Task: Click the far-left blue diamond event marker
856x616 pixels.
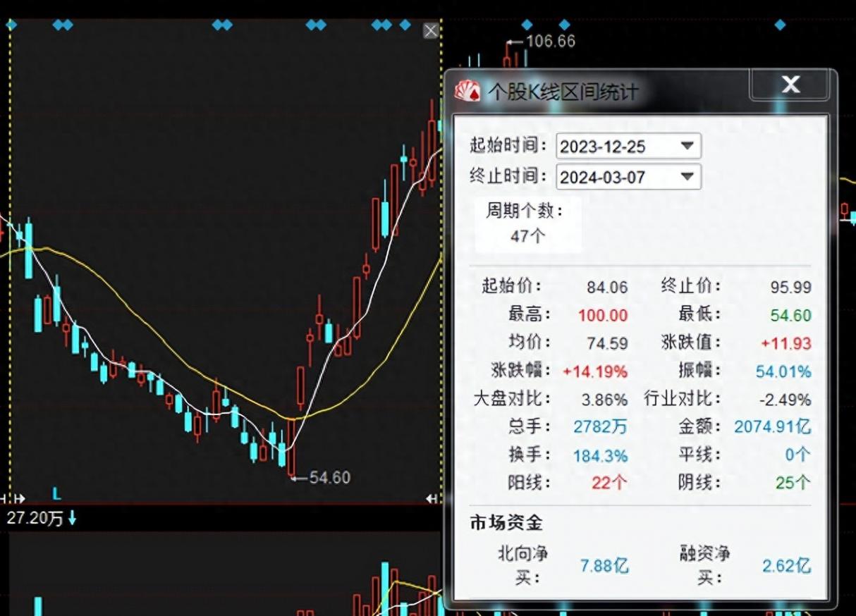Action: [11, 25]
